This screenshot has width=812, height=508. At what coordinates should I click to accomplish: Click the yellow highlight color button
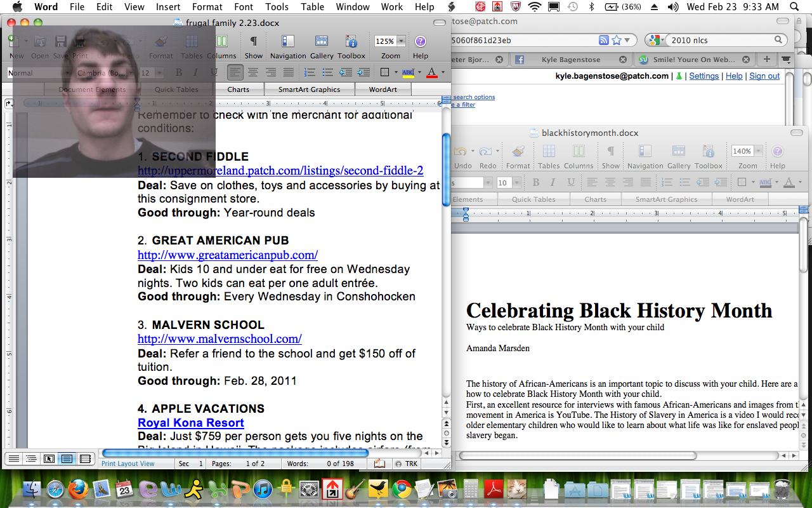(407, 72)
